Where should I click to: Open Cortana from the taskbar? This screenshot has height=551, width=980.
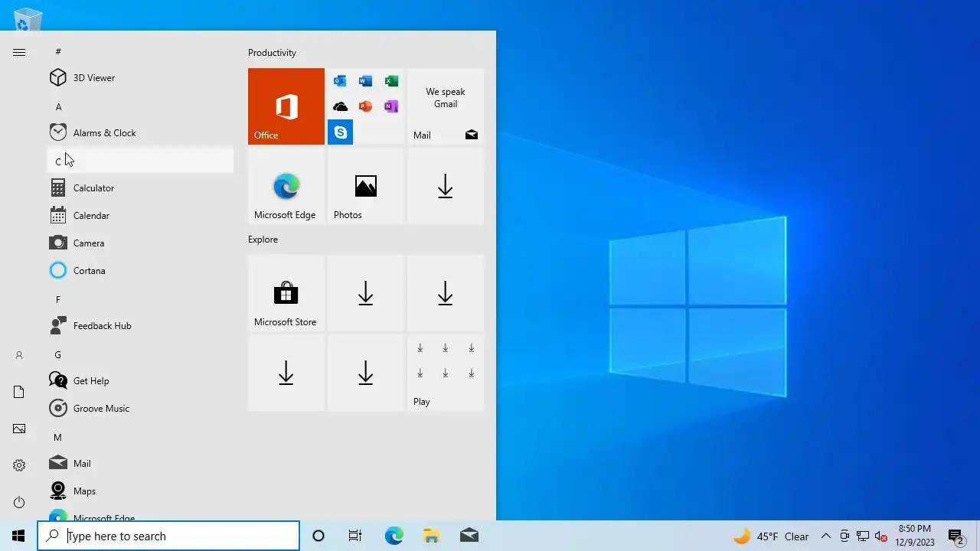[x=318, y=536]
